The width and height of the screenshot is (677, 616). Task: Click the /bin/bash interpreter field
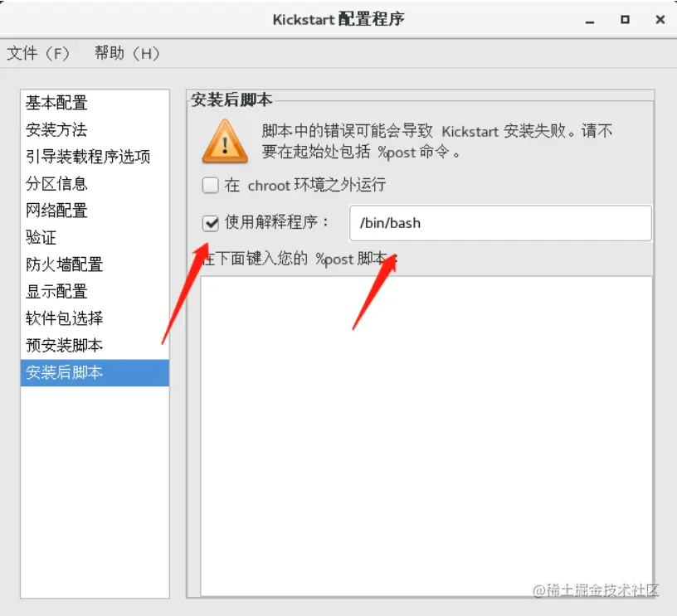click(500, 223)
